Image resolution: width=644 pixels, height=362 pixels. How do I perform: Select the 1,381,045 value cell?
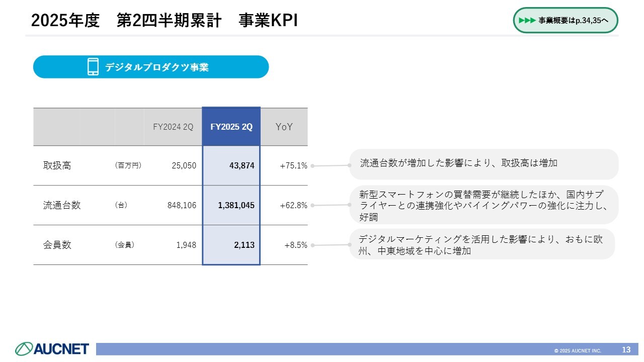[236, 205]
